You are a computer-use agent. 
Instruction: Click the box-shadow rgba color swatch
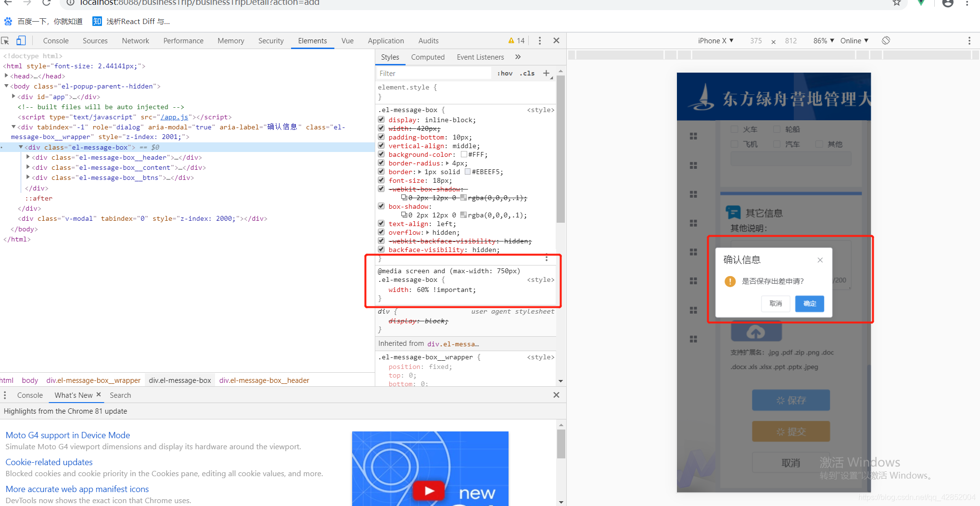(463, 215)
